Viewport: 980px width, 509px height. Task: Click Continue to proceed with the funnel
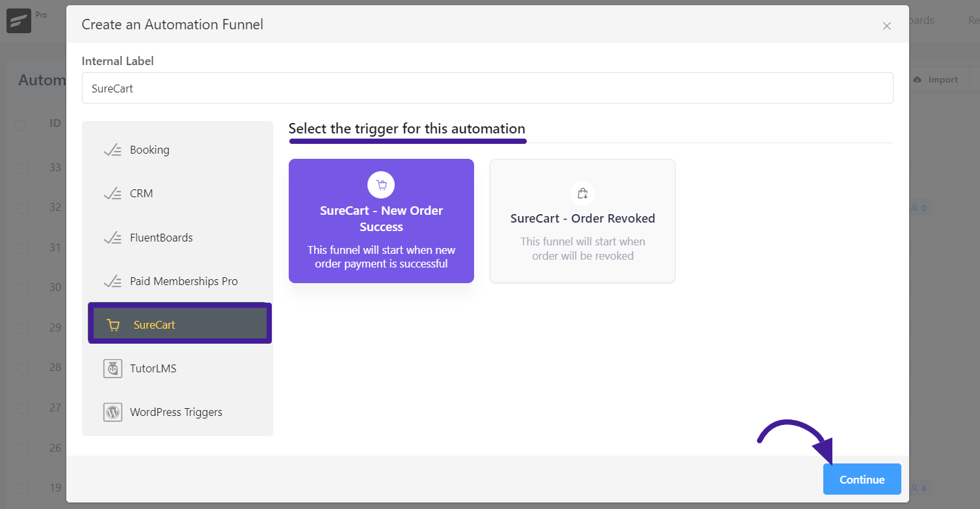pos(862,479)
